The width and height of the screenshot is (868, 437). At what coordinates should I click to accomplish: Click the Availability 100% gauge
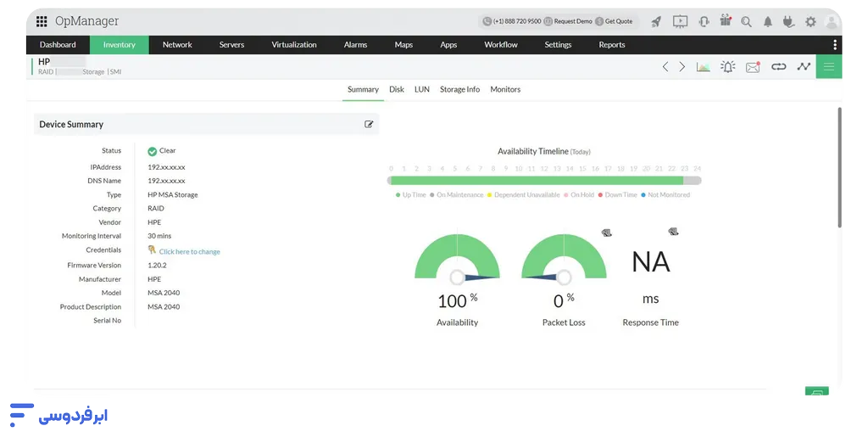coord(457,258)
